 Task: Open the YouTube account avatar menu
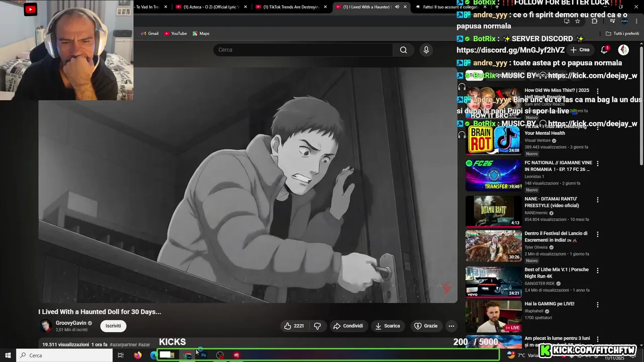(623, 50)
